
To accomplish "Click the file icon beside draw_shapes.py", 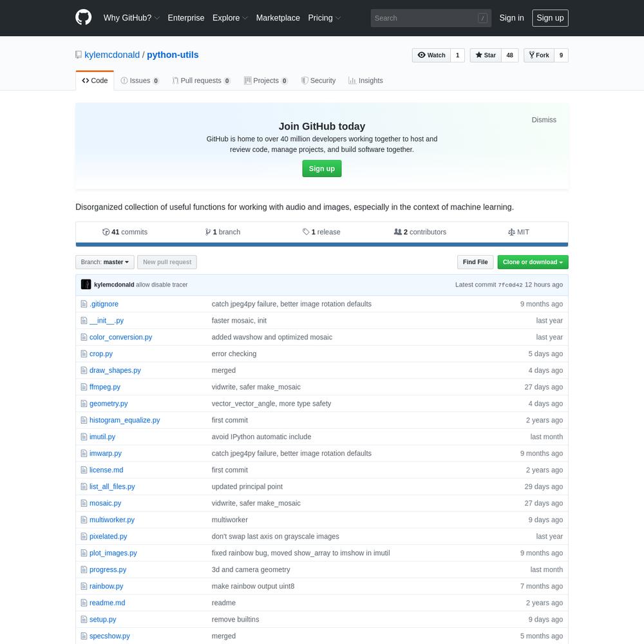I will click(x=84, y=370).
